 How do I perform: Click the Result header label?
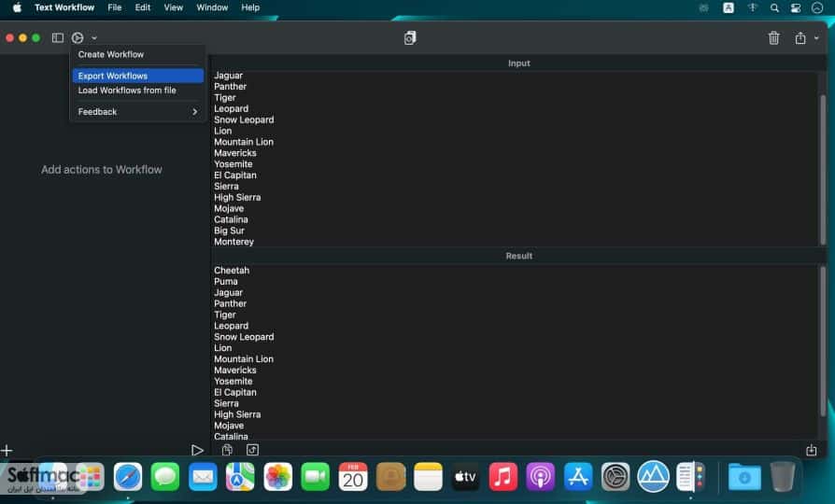pos(518,256)
